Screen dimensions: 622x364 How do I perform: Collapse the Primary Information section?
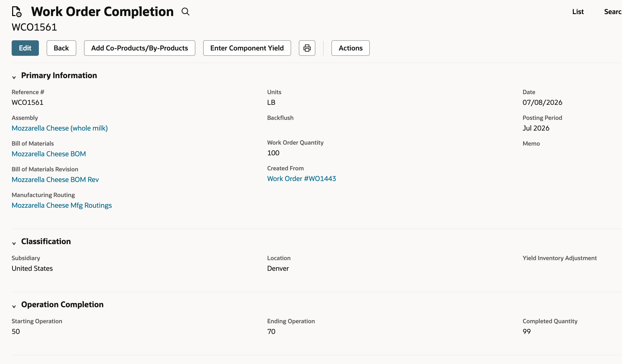[14, 77]
